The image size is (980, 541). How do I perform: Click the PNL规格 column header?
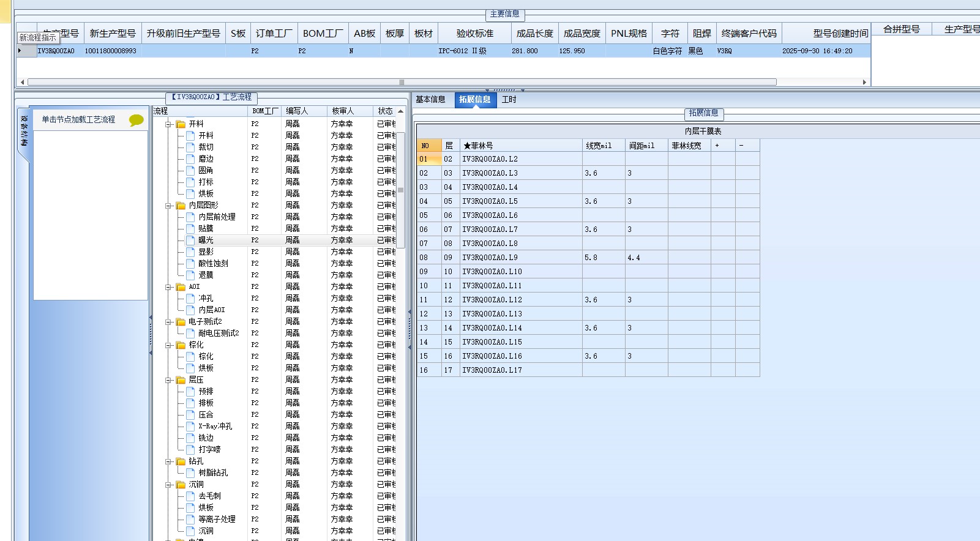629,34
